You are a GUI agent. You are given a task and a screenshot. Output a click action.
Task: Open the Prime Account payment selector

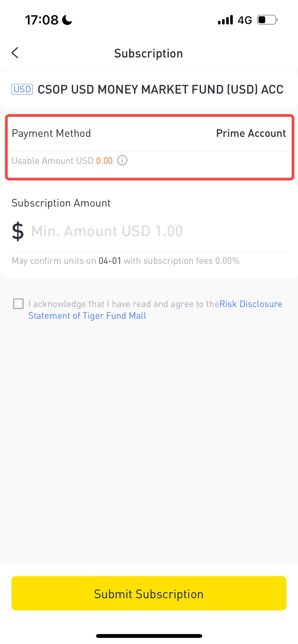tap(251, 133)
